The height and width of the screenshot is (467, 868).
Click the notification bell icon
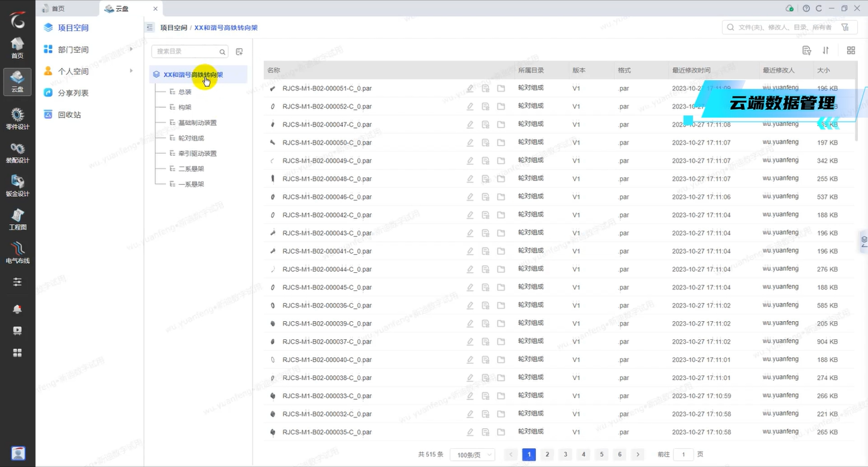17,309
